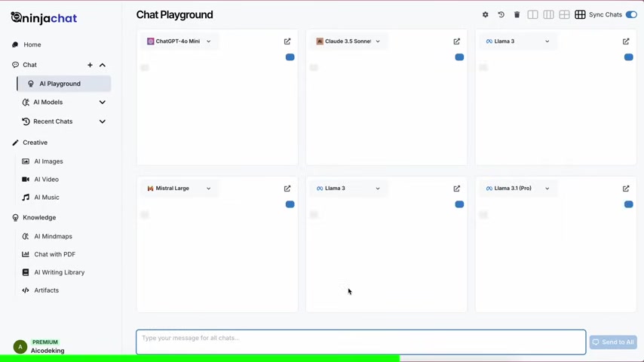The width and height of the screenshot is (644, 362).
Task: Click the Home icon in sidebar
Action: point(15,44)
